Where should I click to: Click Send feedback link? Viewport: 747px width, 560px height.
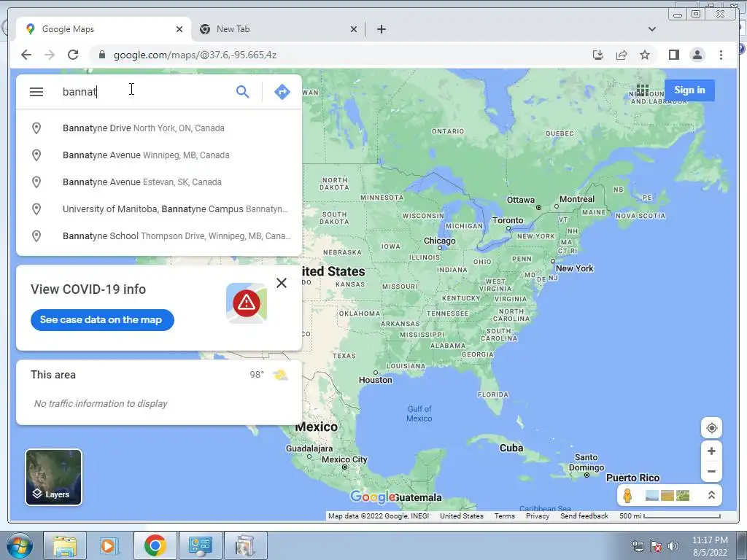pos(584,516)
